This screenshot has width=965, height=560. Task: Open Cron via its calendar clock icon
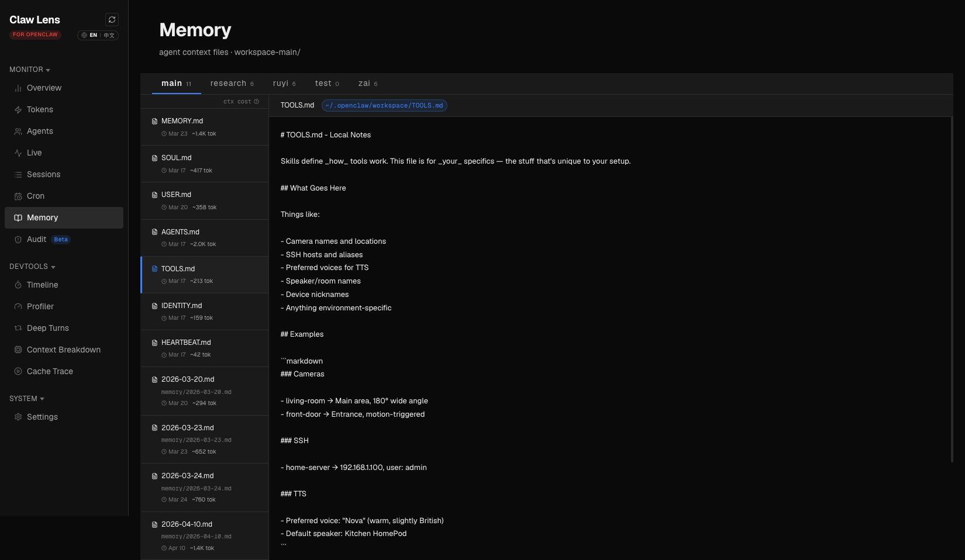pyautogui.click(x=18, y=196)
